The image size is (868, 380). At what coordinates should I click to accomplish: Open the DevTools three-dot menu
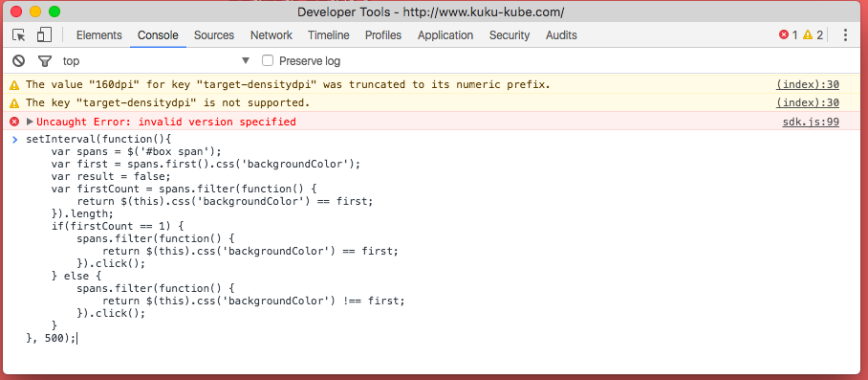click(x=845, y=35)
